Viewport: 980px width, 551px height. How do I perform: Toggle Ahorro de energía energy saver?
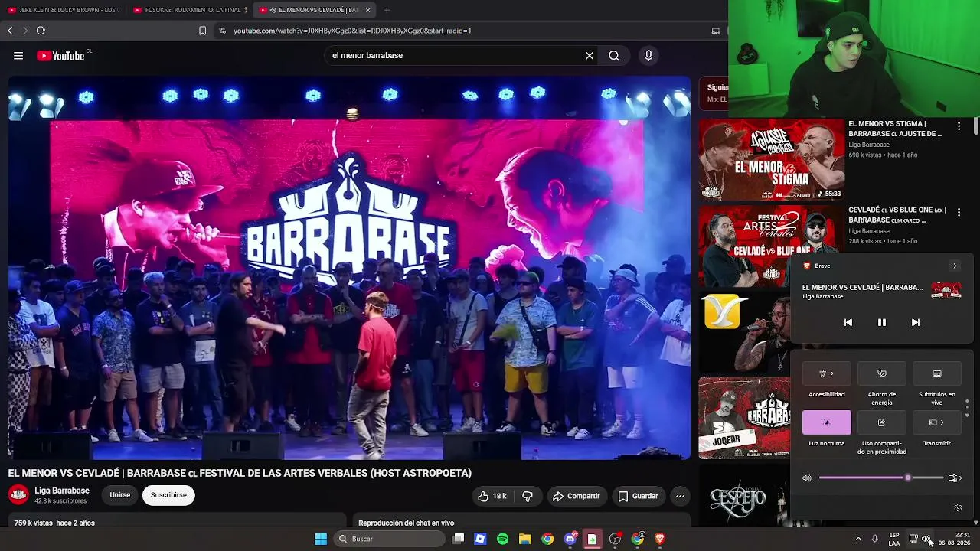coord(882,373)
